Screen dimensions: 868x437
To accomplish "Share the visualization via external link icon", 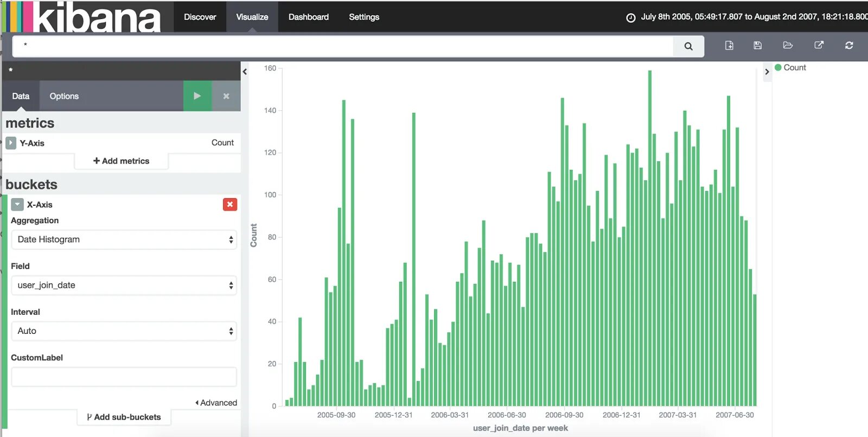I will 819,45.
